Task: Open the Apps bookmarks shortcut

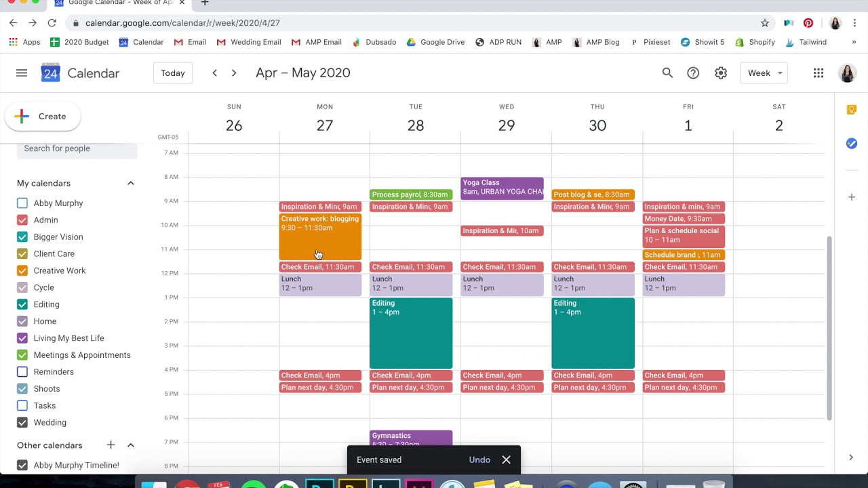Action: (x=24, y=42)
